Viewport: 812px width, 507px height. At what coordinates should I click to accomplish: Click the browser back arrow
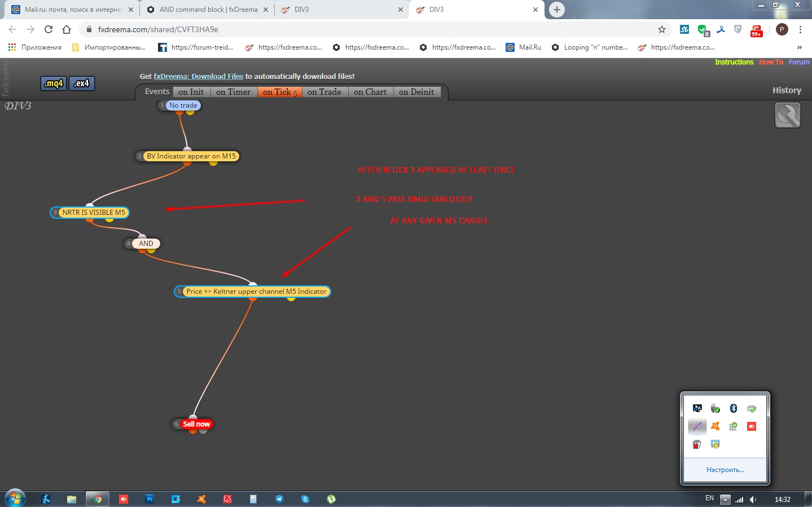[x=12, y=29]
